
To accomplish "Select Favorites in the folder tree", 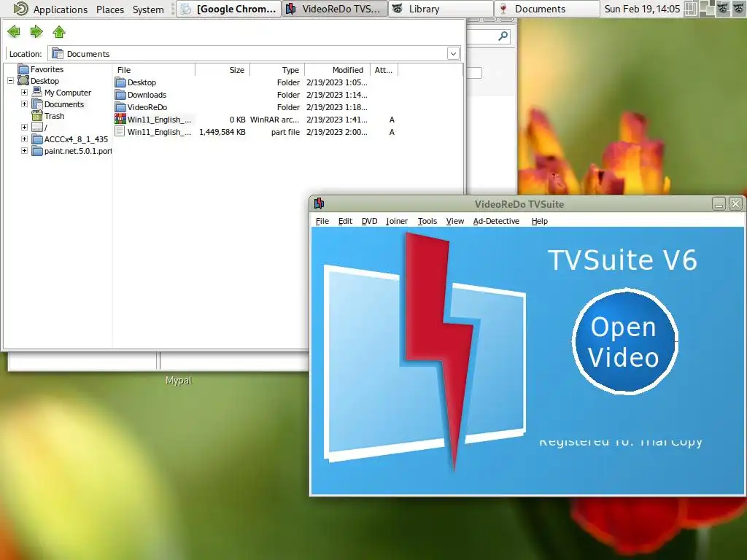I will tap(47, 69).
